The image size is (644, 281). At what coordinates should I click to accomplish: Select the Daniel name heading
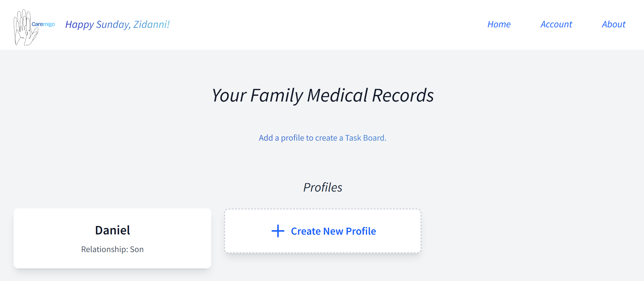tap(112, 230)
